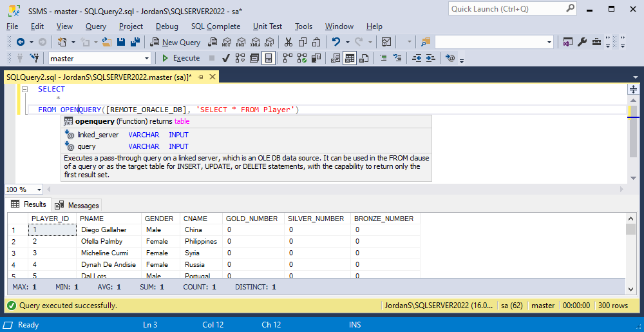Click the editor horizontal scrollbar track
The width and height of the screenshot is (644, 332).
(335, 190)
